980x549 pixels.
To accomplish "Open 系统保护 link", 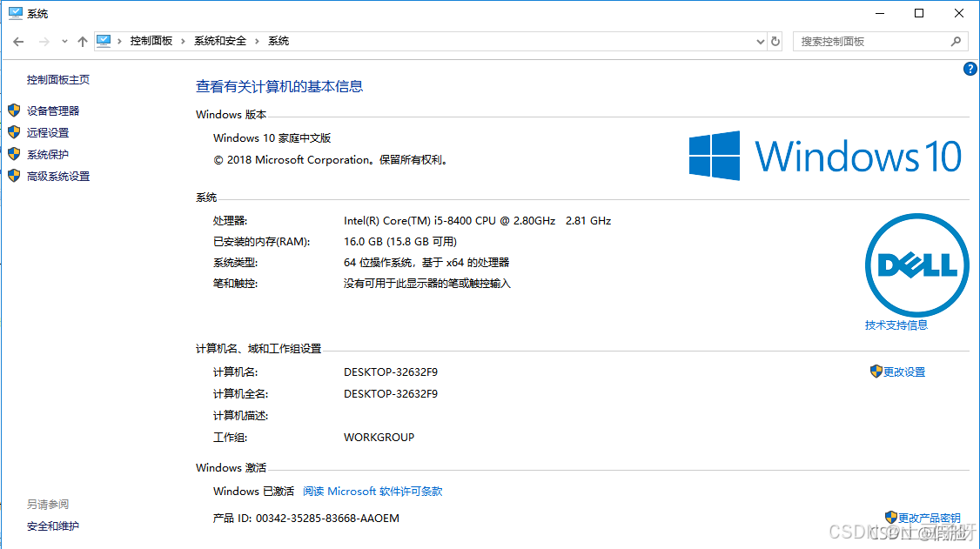I will coord(48,154).
